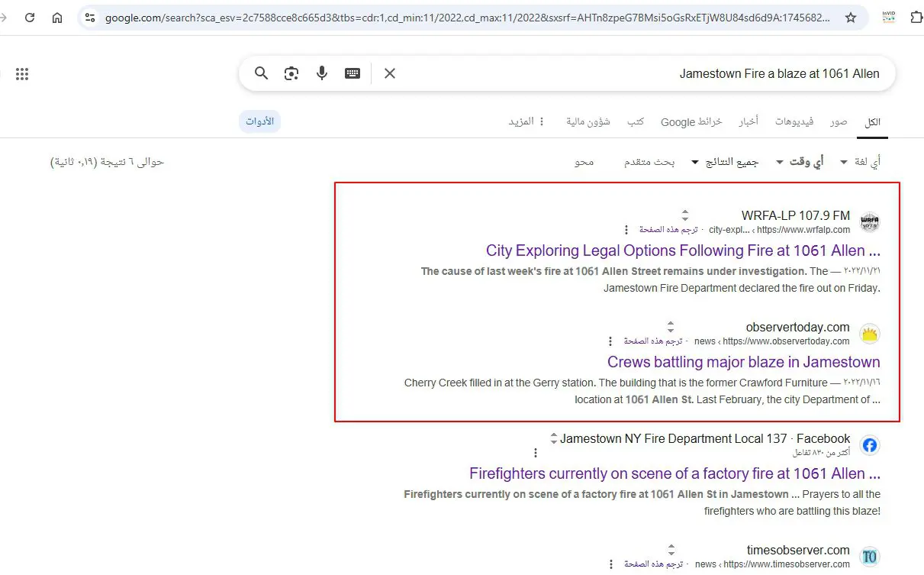Expand the أي لغة language dropdown
Image resolution: width=924 pixels, height=575 pixels.
pyautogui.click(x=859, y=162)
